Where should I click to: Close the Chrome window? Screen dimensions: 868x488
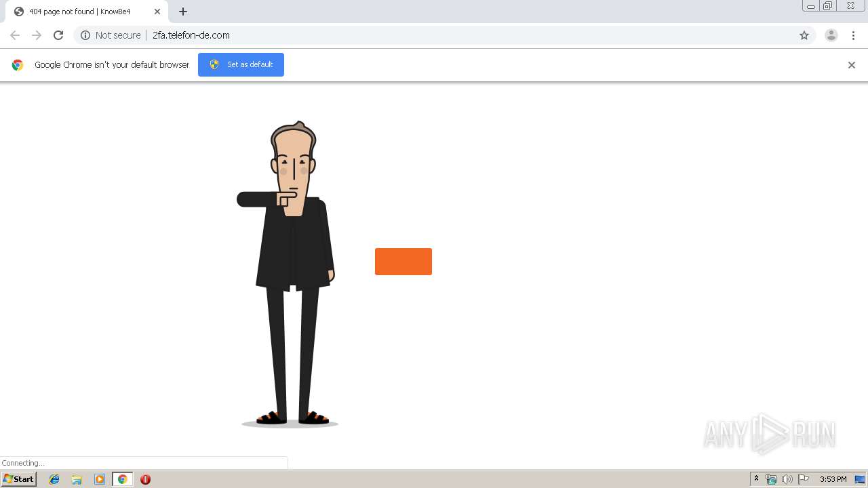(850, 6)
